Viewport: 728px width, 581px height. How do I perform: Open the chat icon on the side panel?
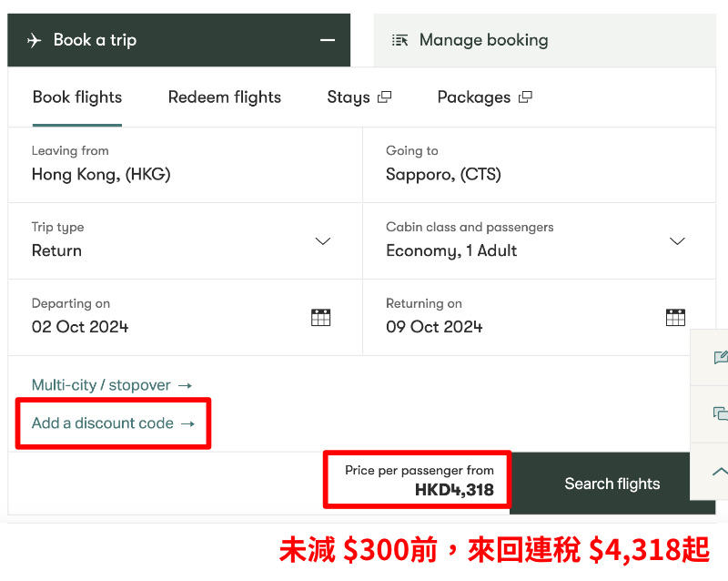point(721,413)
